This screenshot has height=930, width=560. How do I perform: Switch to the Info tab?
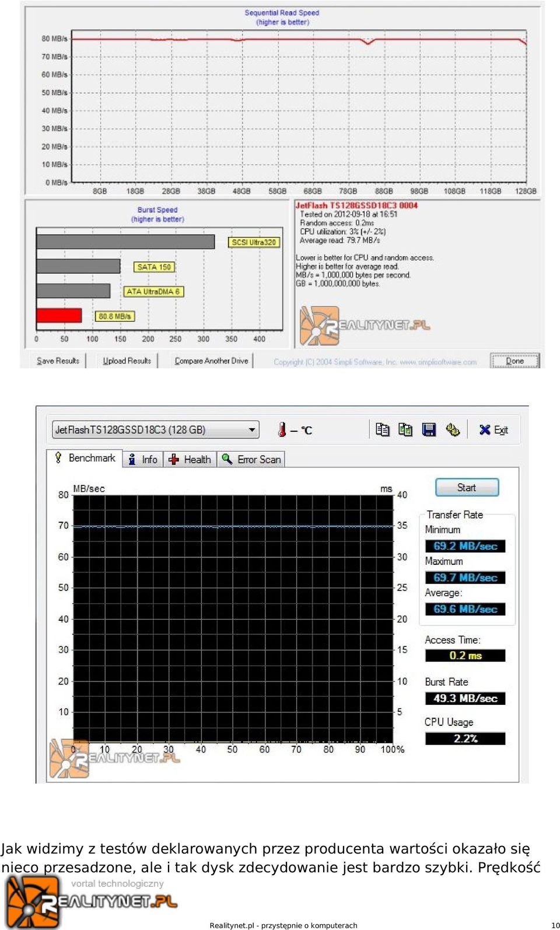pos(143,459)
